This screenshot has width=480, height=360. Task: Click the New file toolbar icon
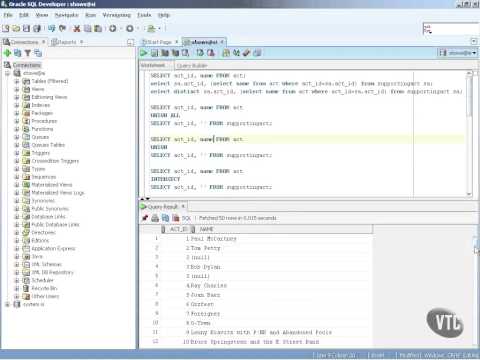[6, 29]
